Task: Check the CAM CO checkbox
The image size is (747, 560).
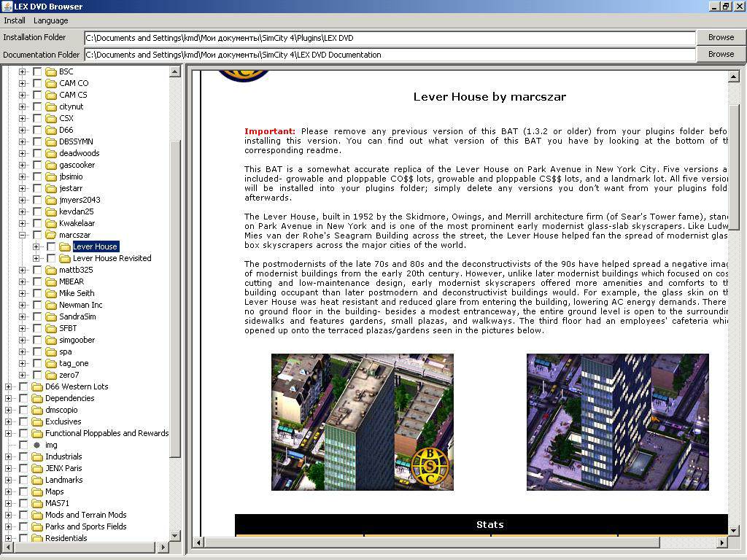Action: point(37,83)
